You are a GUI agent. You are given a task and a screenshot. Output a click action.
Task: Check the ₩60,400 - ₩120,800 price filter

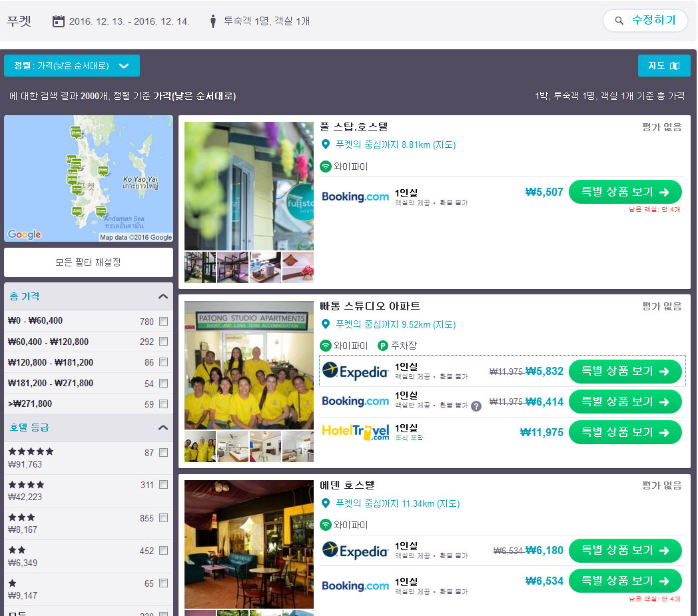[x=163, y=342]
